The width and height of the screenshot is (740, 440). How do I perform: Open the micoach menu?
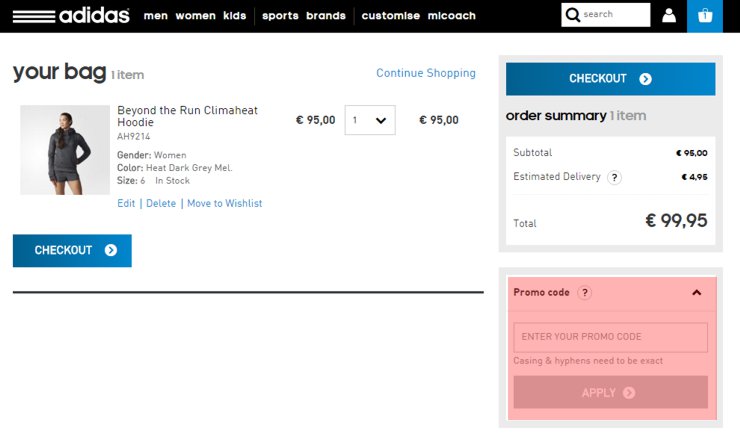452,16
